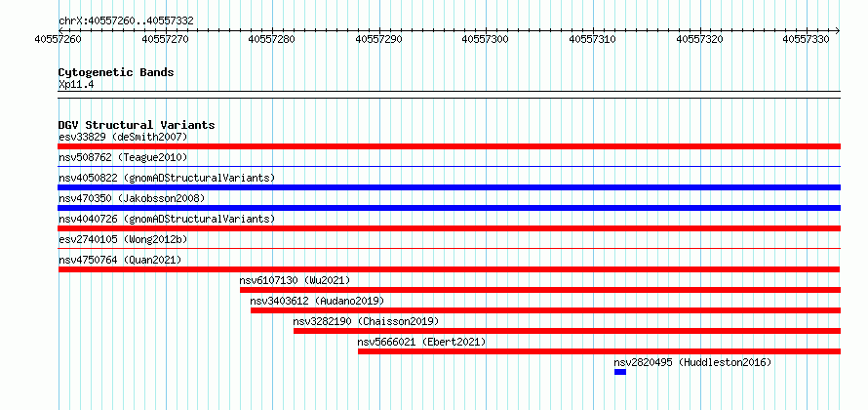Select the Xp11.4 band label
The image size is (868, 410).
[x=76, y=85]
